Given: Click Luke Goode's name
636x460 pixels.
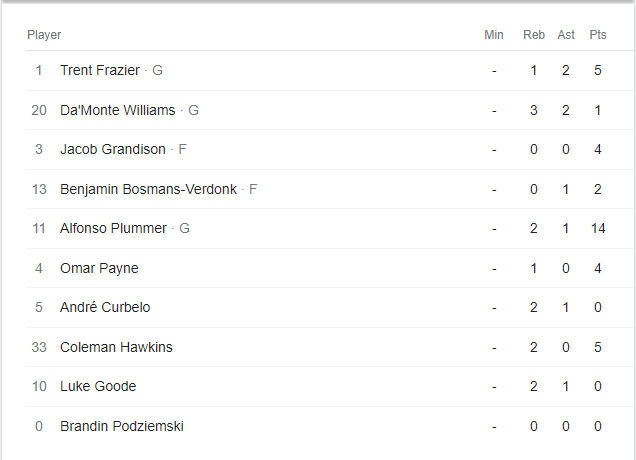Looking at the screenshot, I should (98, 386).
